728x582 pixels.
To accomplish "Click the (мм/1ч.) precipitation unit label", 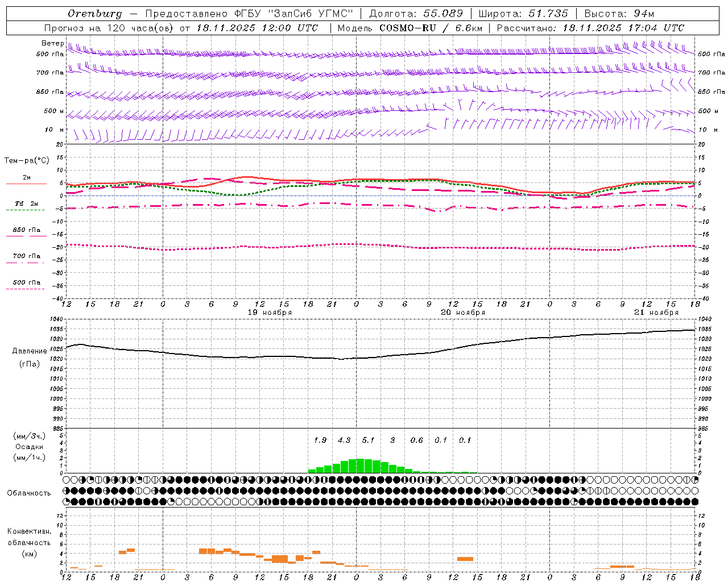I will [x=30, y=458].
